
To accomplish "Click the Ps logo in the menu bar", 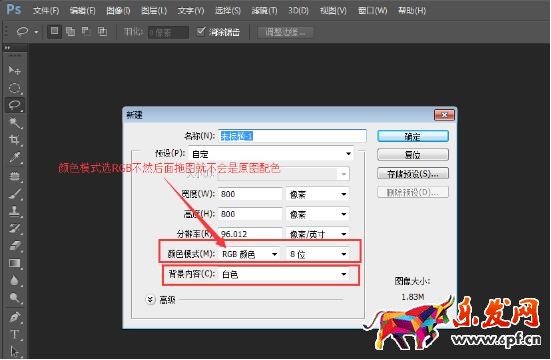I will click(14, 9).
